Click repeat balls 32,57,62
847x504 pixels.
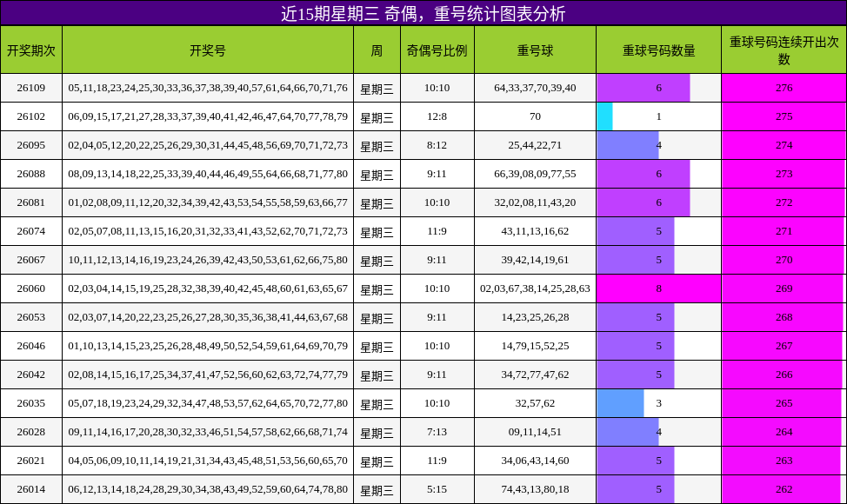(x=536, y=402)
